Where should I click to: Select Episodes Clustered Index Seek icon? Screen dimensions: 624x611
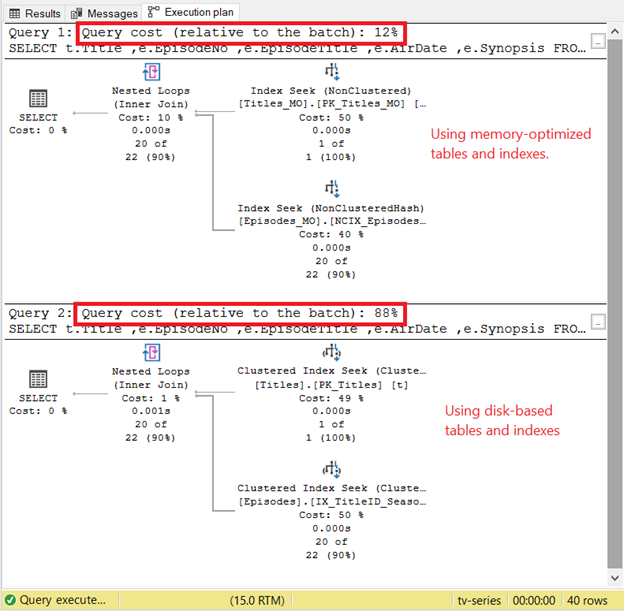click(332, 470)
